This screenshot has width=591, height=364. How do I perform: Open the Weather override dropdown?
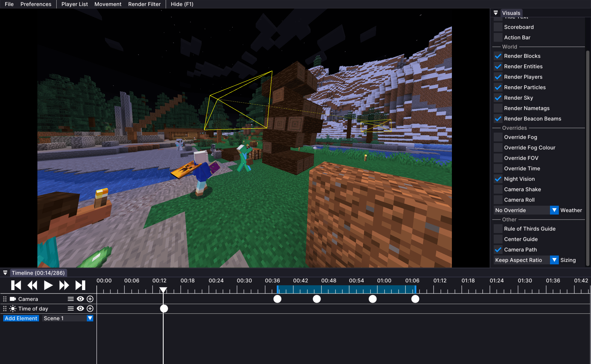[526, 210]
